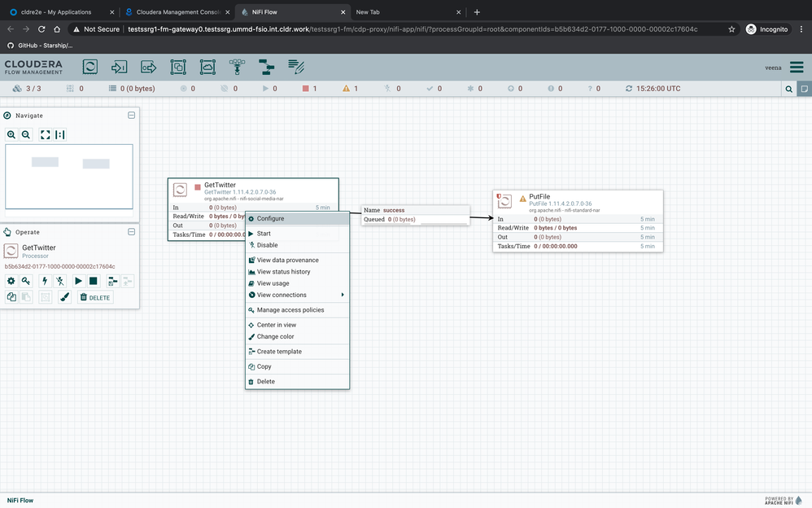812x508 pixels.
Task: Click the paintbrush Change Color icon in Operate
Action: click(x=64, y=297)
